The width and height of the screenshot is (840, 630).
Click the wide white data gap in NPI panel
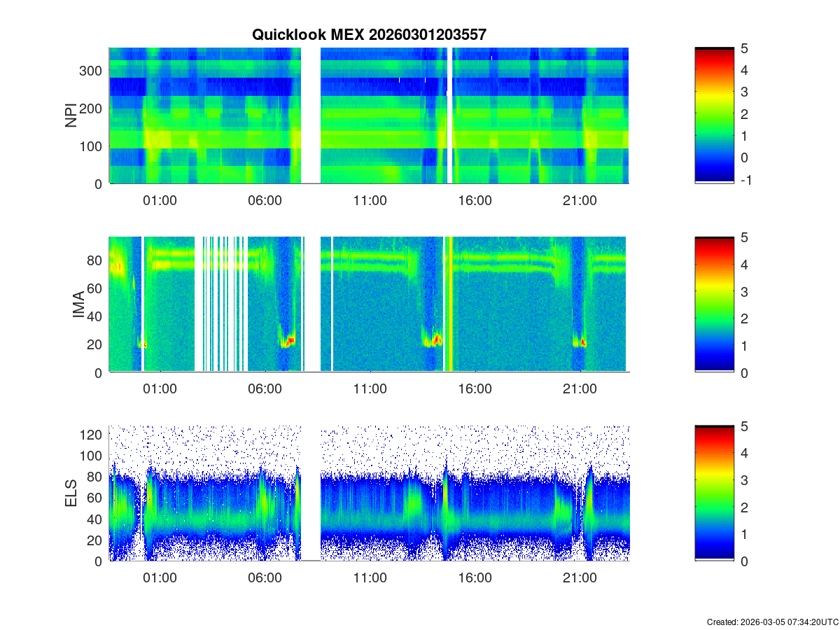click(311, 115)
